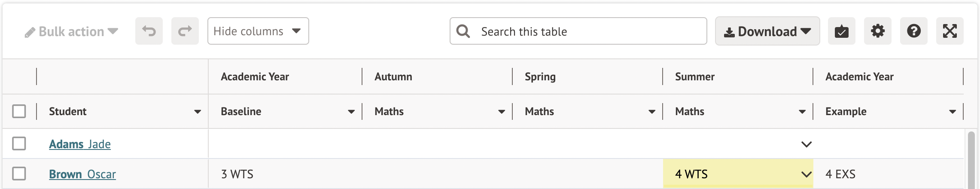
Task: Click the calendar check icon
Action: 842,31
